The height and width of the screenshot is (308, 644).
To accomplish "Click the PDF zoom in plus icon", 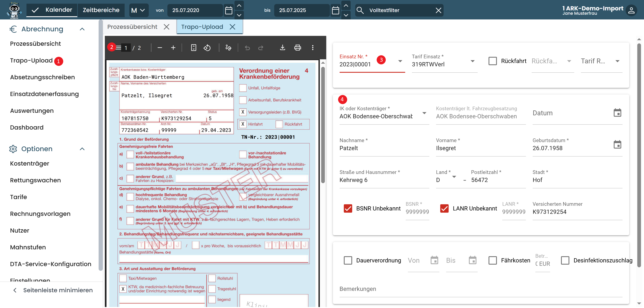I will [x=173, y=47].
